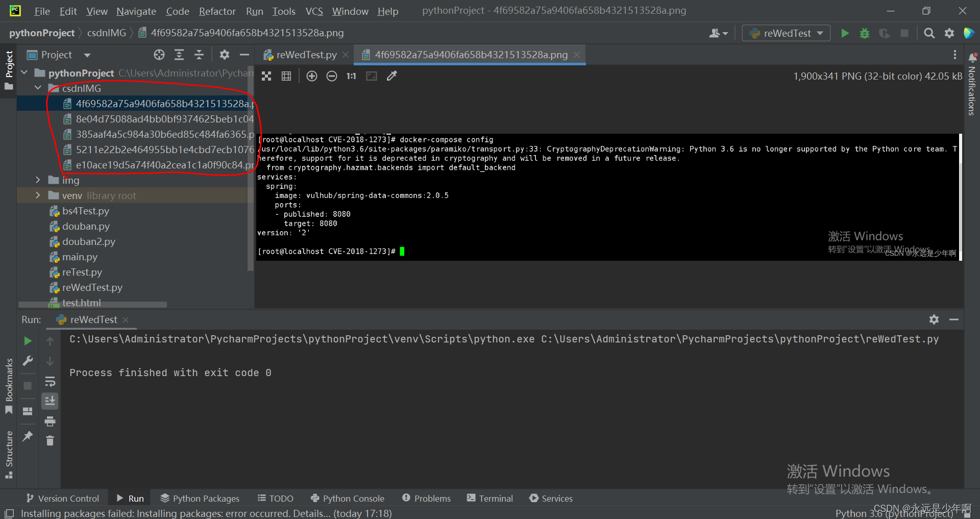This screenshot has width=980, height=519.
Task: Set image to actual size 1:1
Action: [x=351, y=76]
